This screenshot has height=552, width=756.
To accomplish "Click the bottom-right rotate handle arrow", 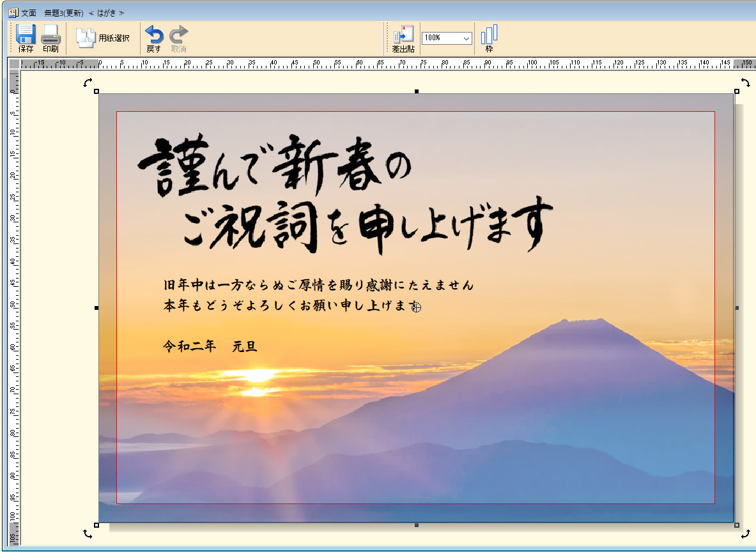I will point(745,533).
